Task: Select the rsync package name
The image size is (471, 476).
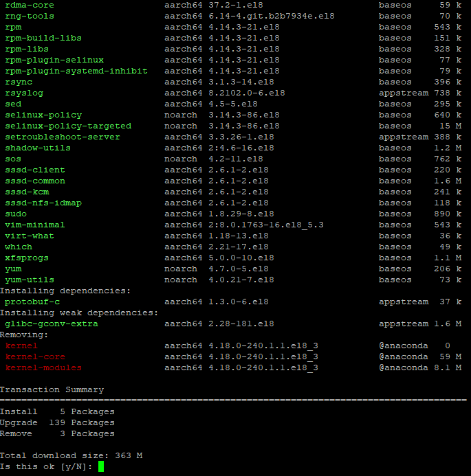Action: pyautogui.click(x=19, y=82)
